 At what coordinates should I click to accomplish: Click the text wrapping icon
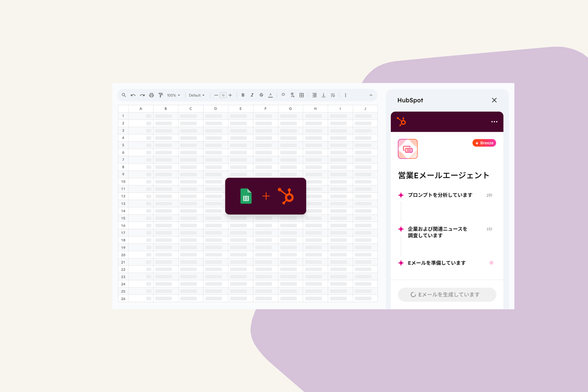333,95
